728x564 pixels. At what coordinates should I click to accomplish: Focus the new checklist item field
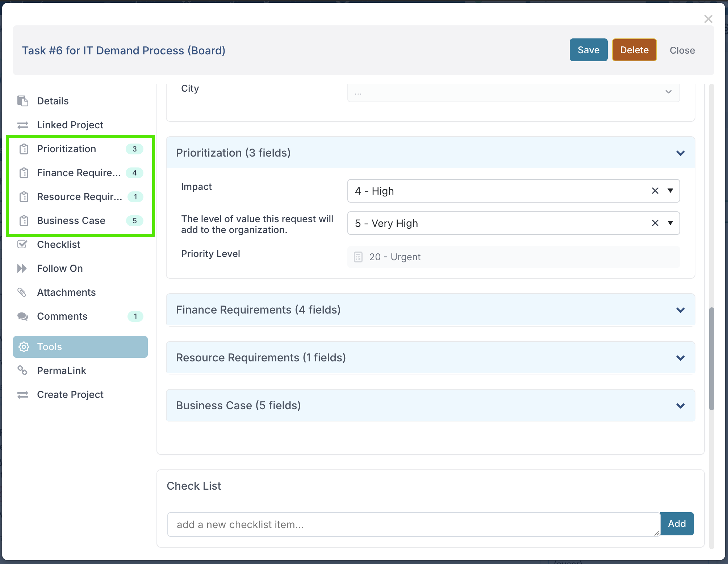pos(413,524)
